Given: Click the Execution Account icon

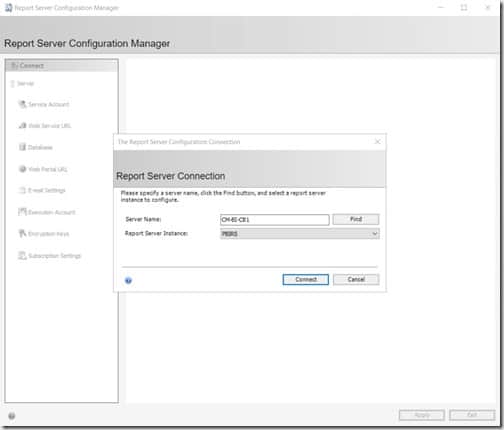Looking at the screenshot, I should [x=22, y=212].
